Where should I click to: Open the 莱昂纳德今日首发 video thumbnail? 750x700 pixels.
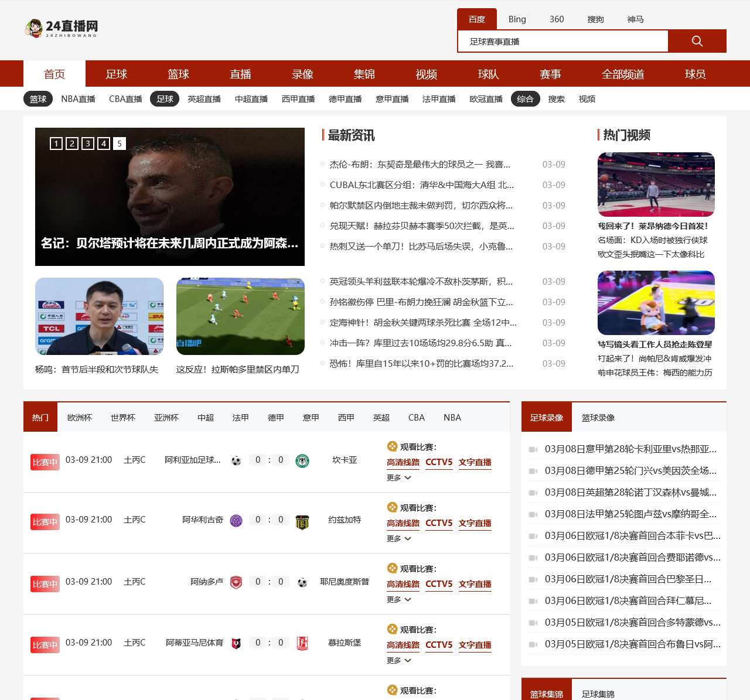pos(656,185)
